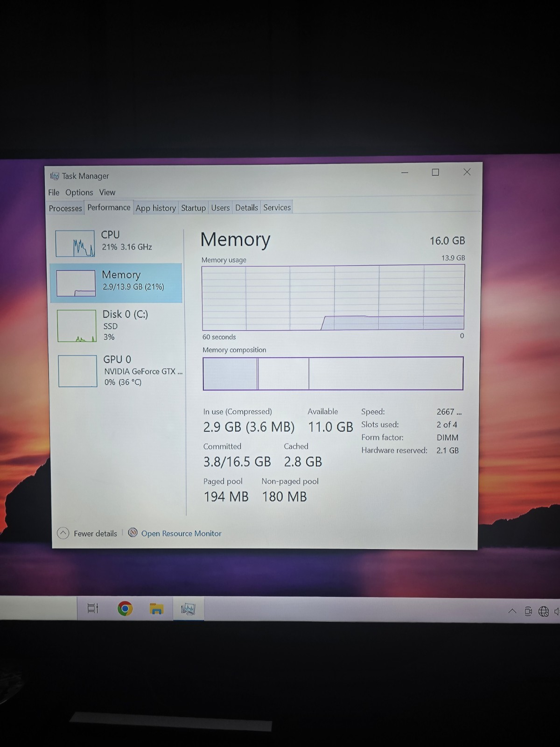Show hidden icons in system tray
Viewport: 560px width, 747px height.
point(512,611)
